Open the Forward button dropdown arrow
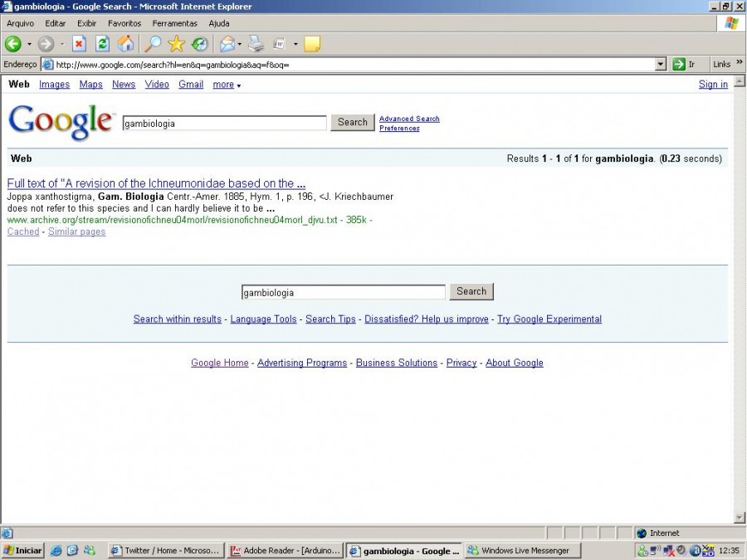 pos(62,44)
